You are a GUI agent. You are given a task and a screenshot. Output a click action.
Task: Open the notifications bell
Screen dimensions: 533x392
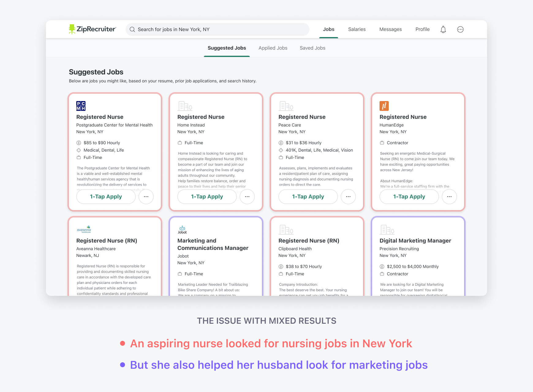coord(443,29)
